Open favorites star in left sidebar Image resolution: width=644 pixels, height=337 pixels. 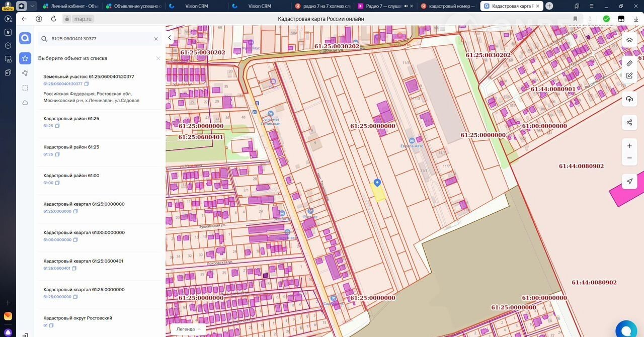pos(25,58)
